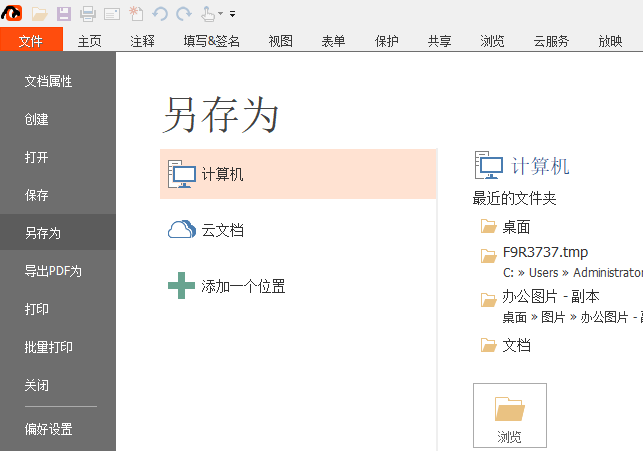Switch to the 保护 tab
This screenshot has height=451, width=643.
tap(386, 41)
